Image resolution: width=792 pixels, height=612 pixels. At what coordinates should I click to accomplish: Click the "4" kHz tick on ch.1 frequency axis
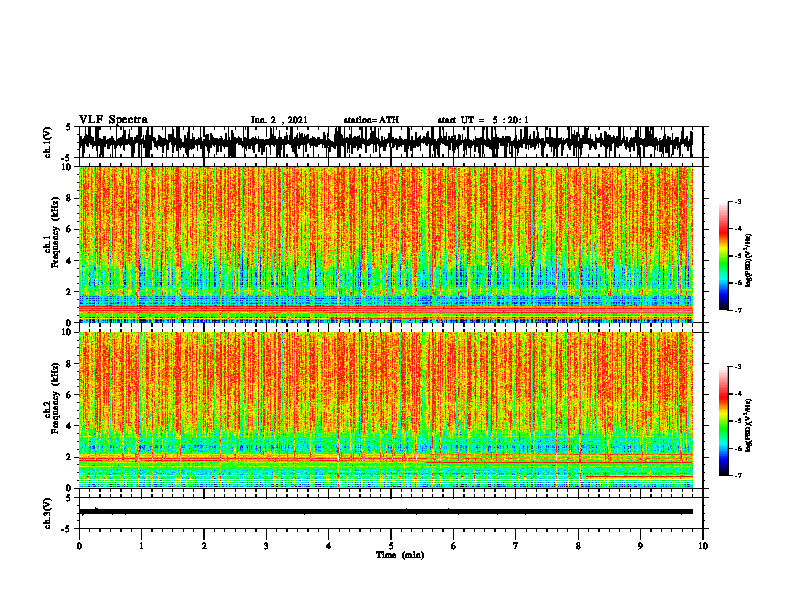click(70, 261)
